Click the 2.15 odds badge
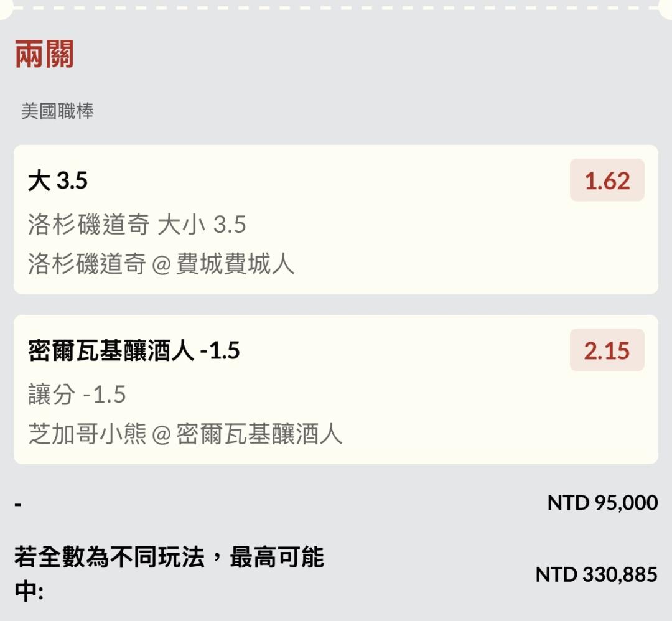This screenshot has width=672, height=621. click(607, 350)
